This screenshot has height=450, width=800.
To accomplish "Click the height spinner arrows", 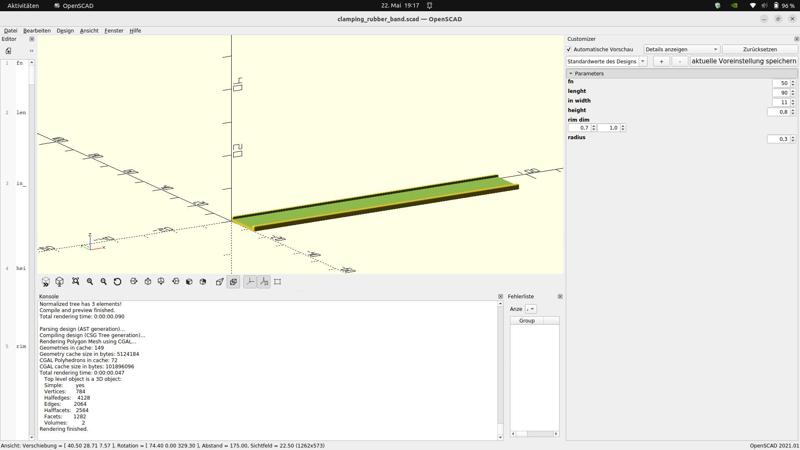I will click(x=793, y=112).
